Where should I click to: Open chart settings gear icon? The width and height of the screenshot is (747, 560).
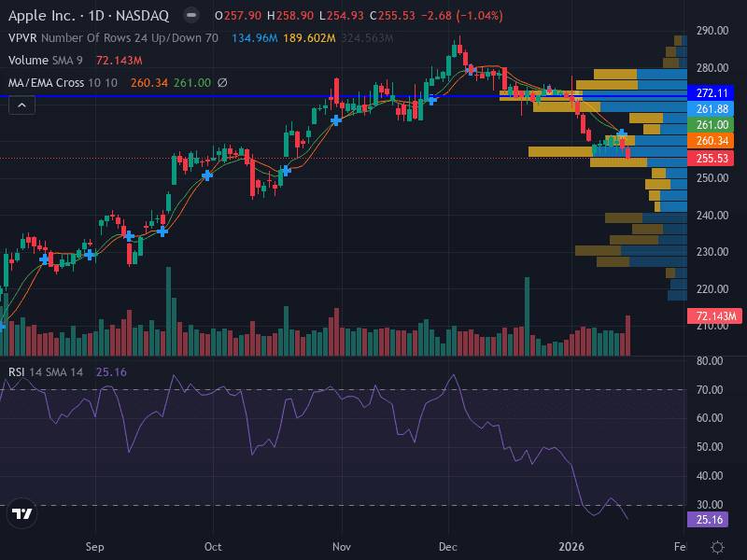coord(717,547)
